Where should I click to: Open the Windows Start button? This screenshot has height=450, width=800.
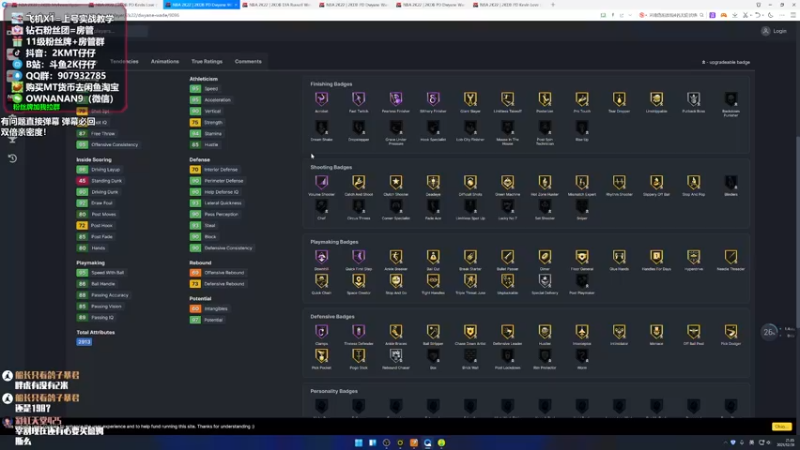coord(359,442)
